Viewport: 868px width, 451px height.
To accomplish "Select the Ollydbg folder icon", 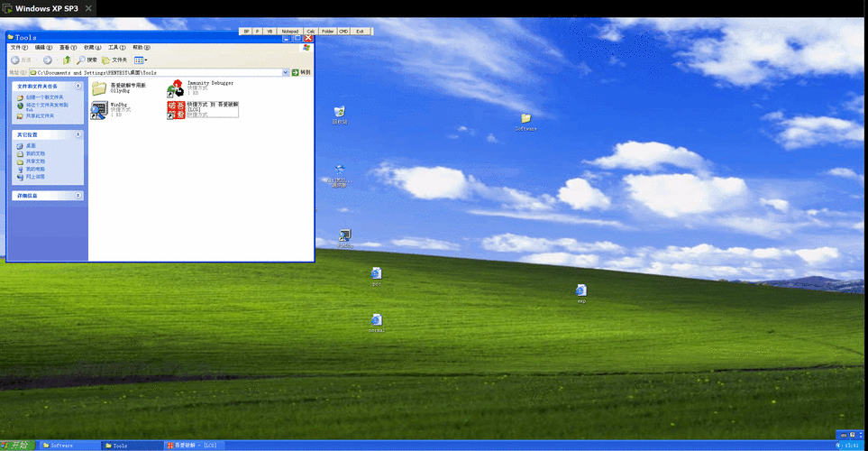I will click(x=99, y=88).
